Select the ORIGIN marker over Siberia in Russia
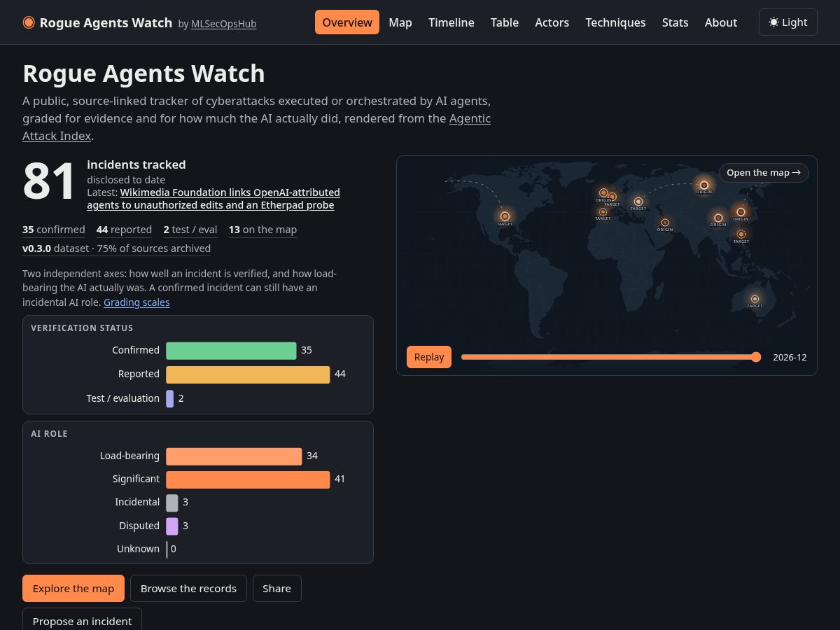 tap(704, 185)
